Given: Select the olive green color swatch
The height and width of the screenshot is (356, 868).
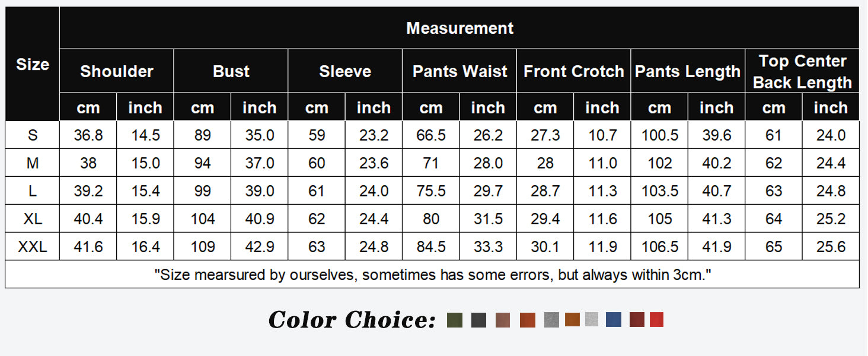Looking at the screenshot, I should click(454, 320).
